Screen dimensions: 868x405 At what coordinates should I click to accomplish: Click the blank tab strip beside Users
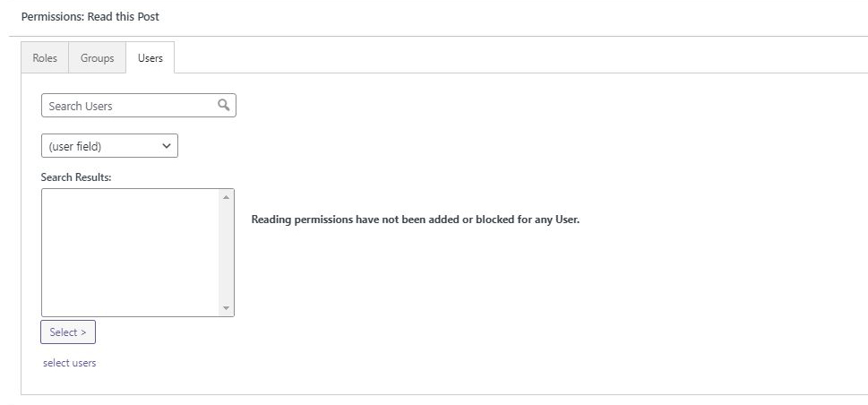pos(520,57)
